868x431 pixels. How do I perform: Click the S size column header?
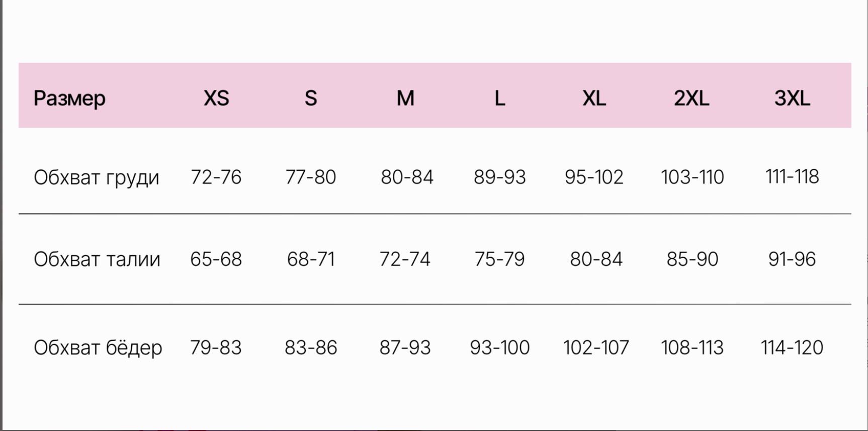pyautogui.click(x=311, y=98)
